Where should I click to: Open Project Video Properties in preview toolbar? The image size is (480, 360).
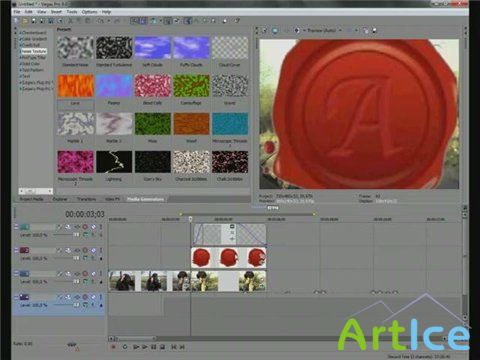(264, 30)
